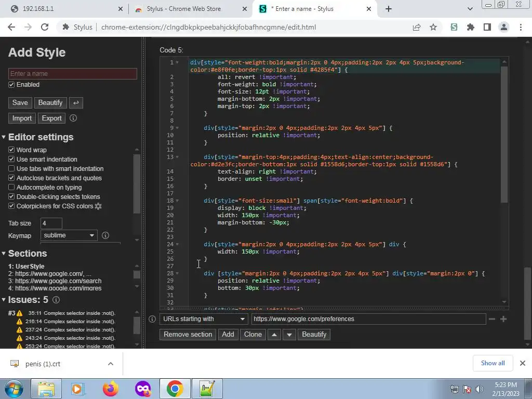Select the Enter a name - Stylus tab
The width and height of the screenshot is (532, 399).
pyautogui.click(x=315, y=9)
